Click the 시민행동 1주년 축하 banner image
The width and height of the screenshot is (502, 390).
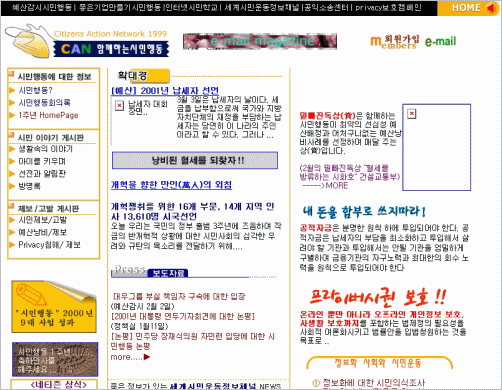coord(55,359)
